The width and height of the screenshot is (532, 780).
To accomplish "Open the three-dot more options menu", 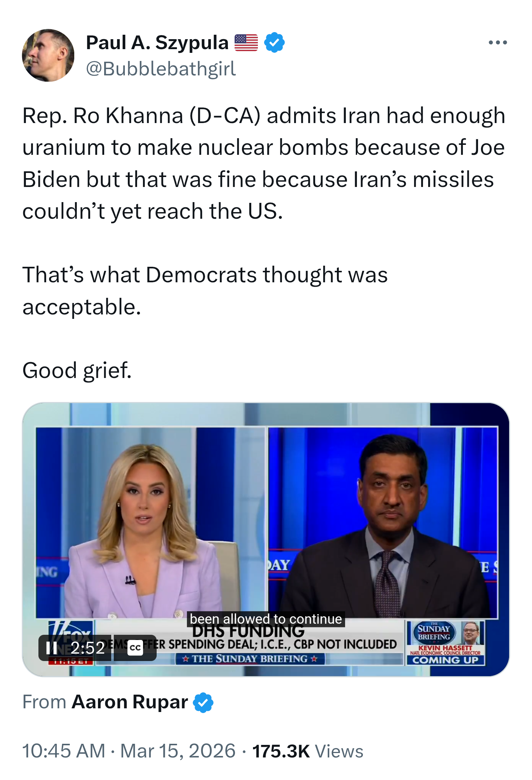I will (498, 42).
